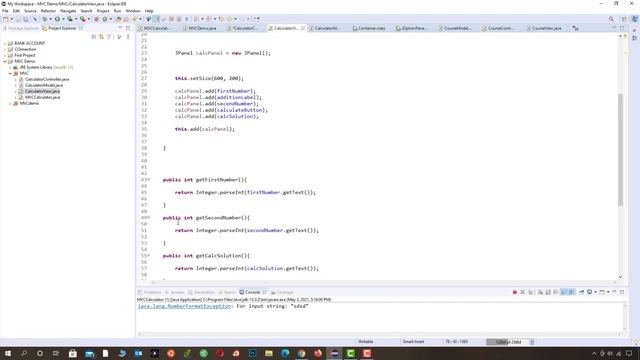640x360 pixels.
Task: Open the Navigate menu
Action: pos(68,11)
